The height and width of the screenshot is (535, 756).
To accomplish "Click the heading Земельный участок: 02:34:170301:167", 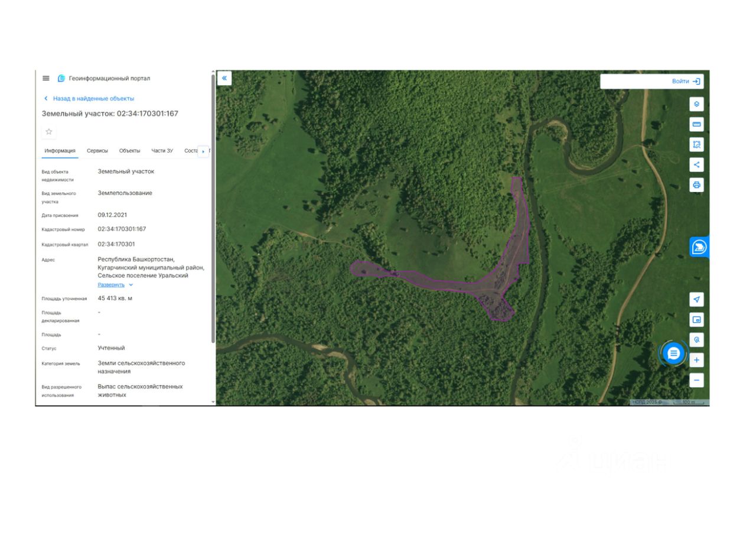I will click(110, 114).
